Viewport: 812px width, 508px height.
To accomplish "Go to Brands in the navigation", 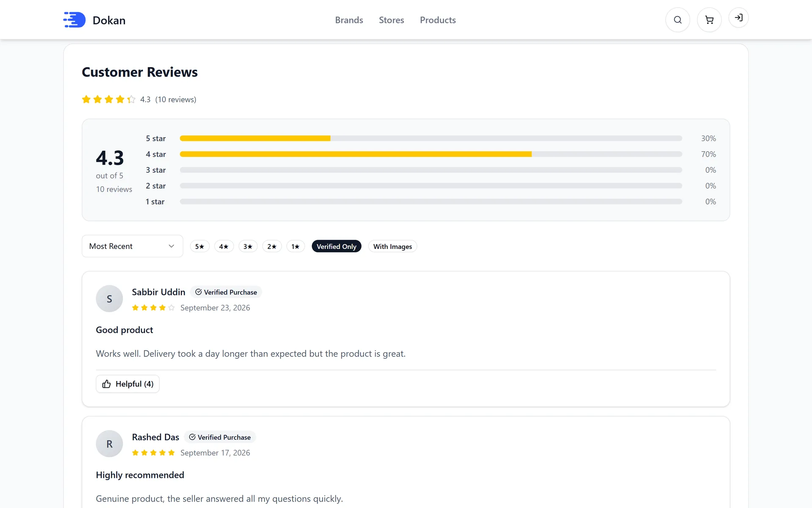I will pos(349,20).
